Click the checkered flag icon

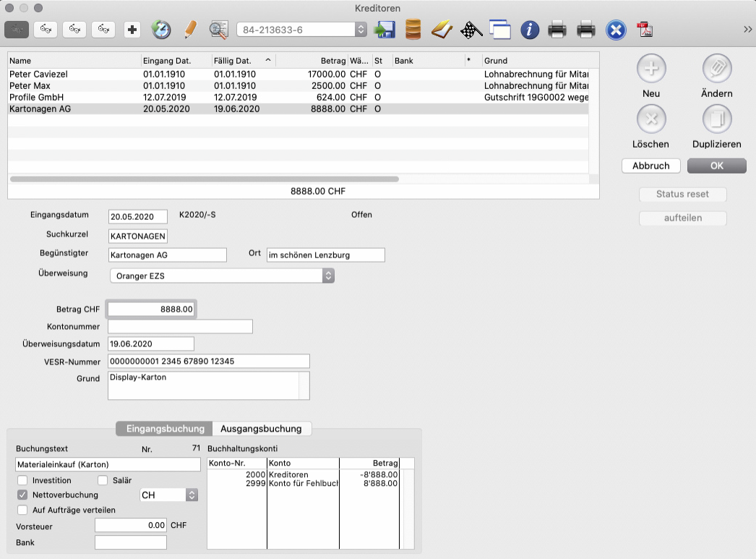pos(471,30)
